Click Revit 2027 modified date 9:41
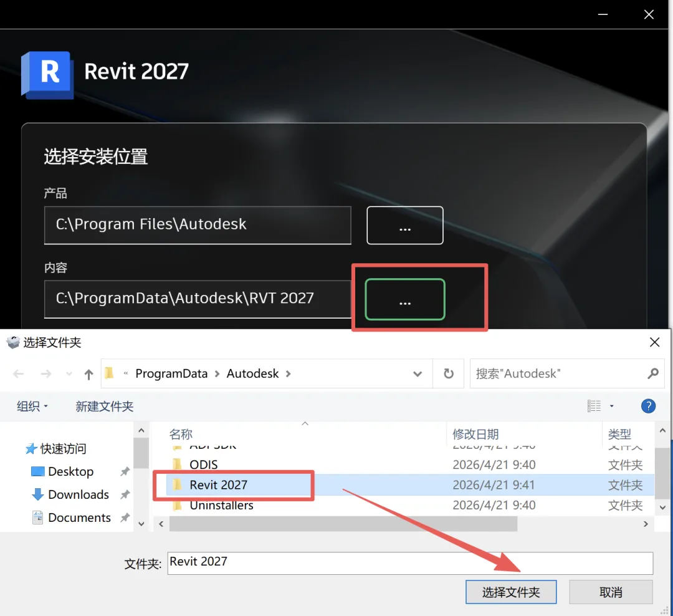 [x=494, y=484]
